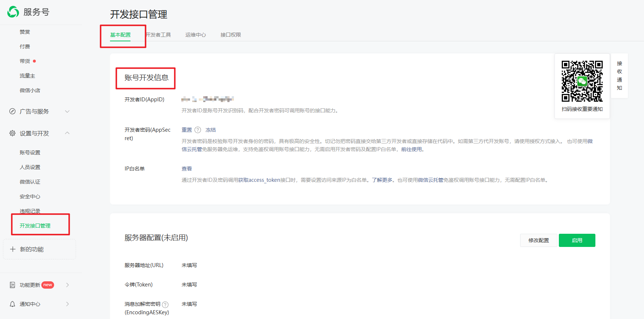Click the green WeChat 服务号 logo

click(x=13, y=12)
